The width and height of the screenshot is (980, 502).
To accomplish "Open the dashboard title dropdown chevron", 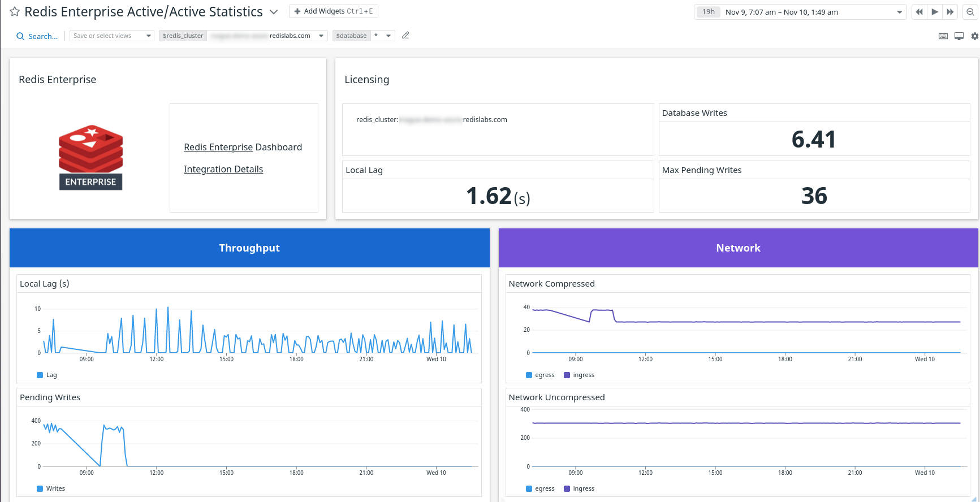I will (x=274, y=12).
